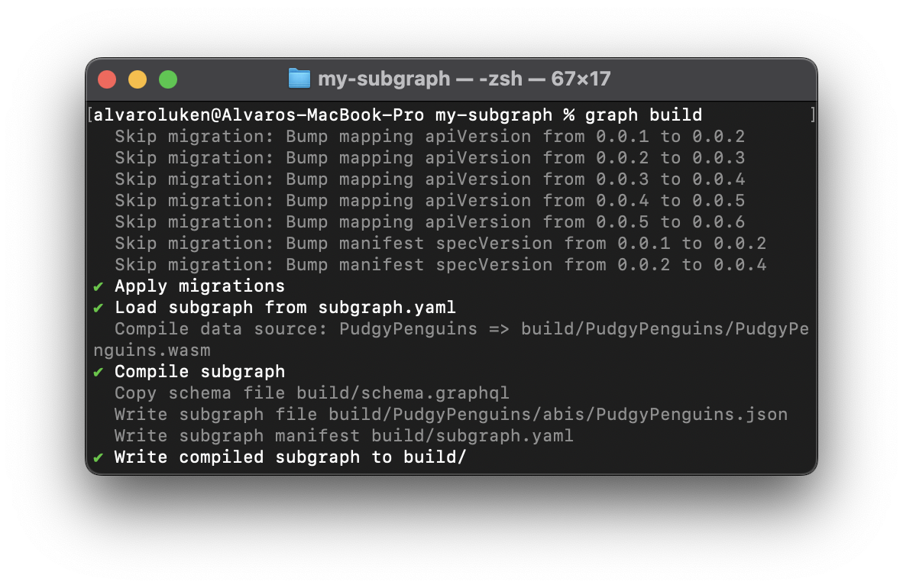Image resolution: width=903 pixels, height=588 pixels.
Task: Click the line bumping apiVersion to 0.0.2
Action: (x=429, y=137)
